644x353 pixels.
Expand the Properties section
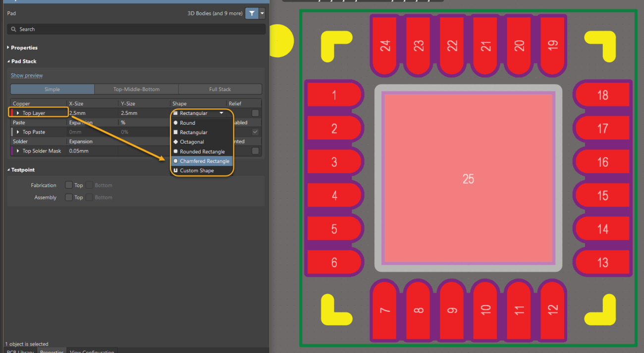8,48
